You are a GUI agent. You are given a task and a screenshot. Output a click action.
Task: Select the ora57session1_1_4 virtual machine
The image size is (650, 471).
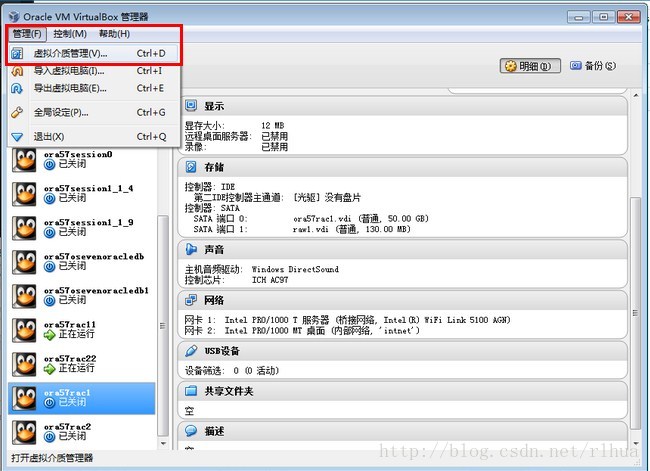point(82,194)
